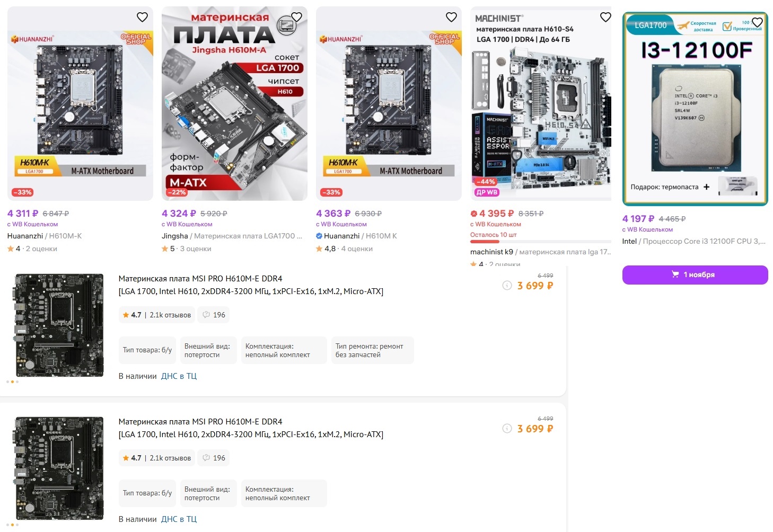
Task: Click heart icon on Machinist H610-S4 card
Action: 605,17
